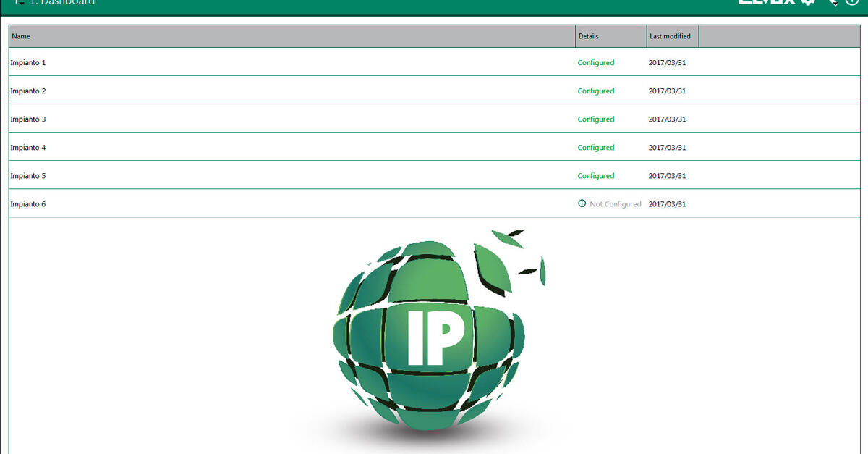This screenshot has width=868, height=454.
Task: Click the Name column header
Action: pyautogui.click(x=21, y=35)
